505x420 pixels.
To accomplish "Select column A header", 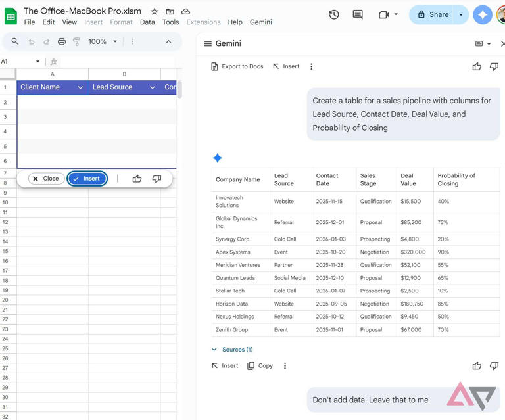I will click(53, 74).
